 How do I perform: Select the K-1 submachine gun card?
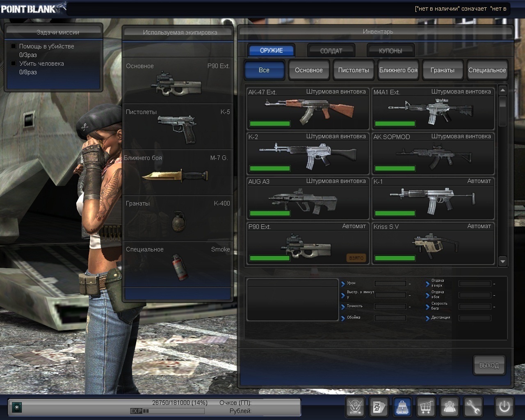coord(433,198)
